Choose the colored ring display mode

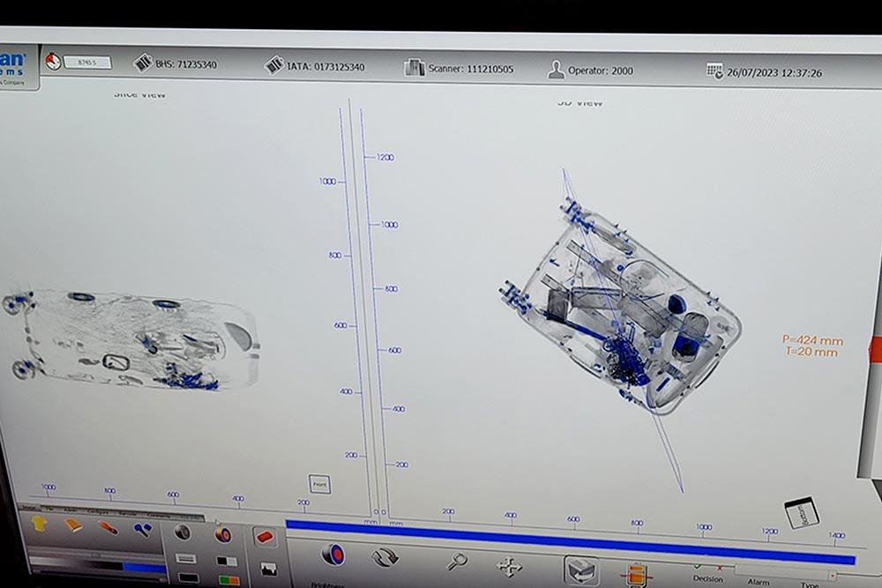[223, 534]
